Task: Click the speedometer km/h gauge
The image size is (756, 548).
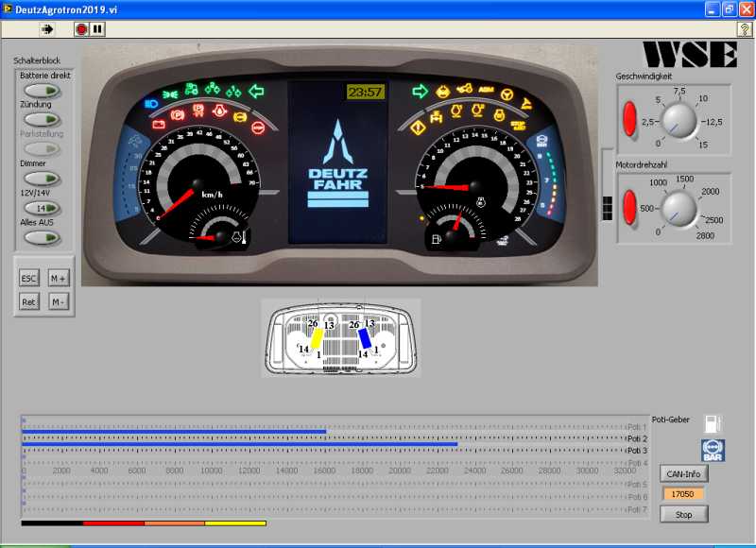Action: coord(198,183)
